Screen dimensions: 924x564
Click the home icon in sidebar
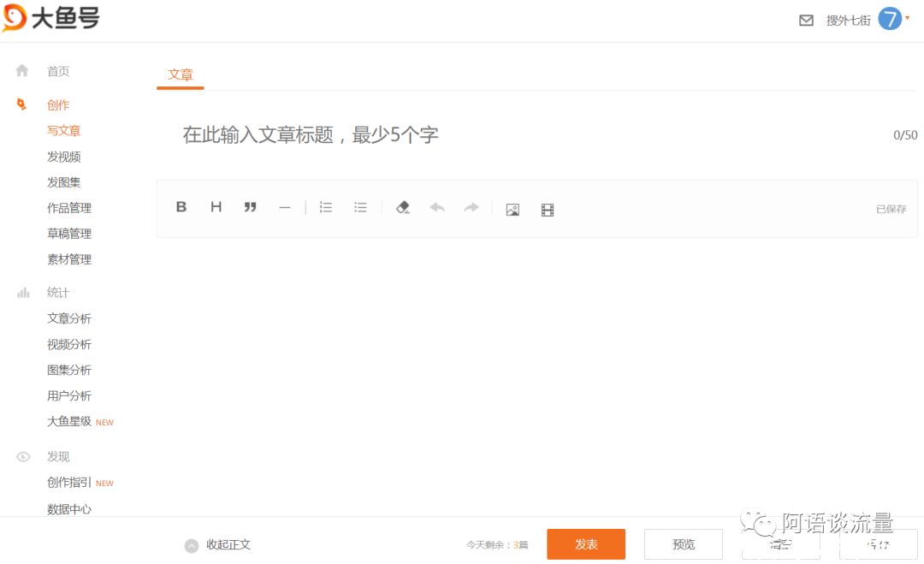tap(21, 71)
